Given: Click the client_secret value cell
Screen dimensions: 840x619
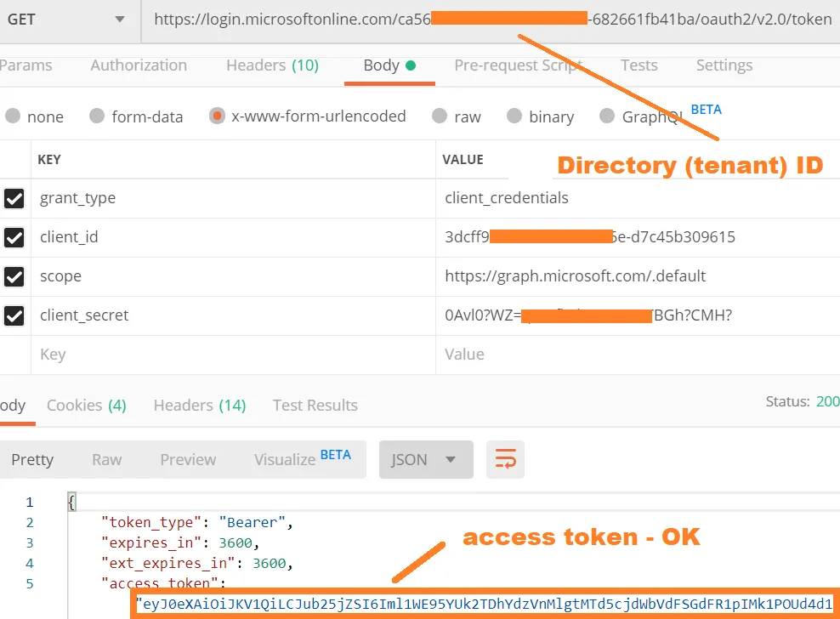Looking at the screenshot, I should [638, 315].
